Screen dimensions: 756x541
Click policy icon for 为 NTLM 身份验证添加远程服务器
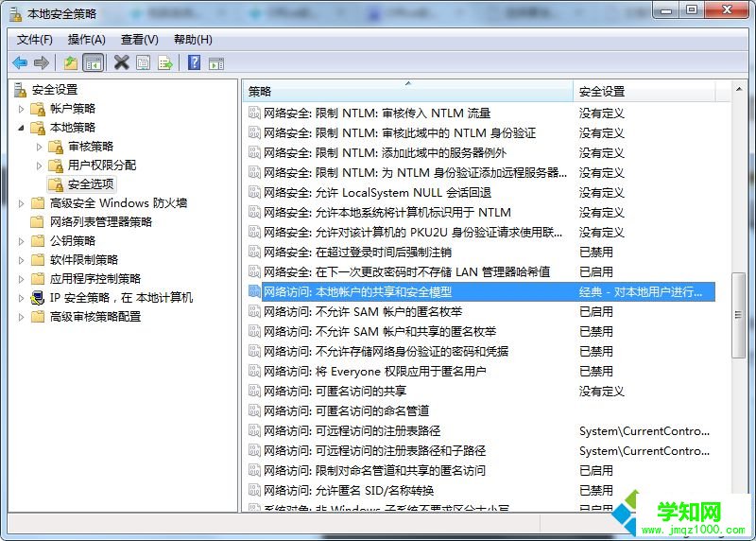(254, 173)
